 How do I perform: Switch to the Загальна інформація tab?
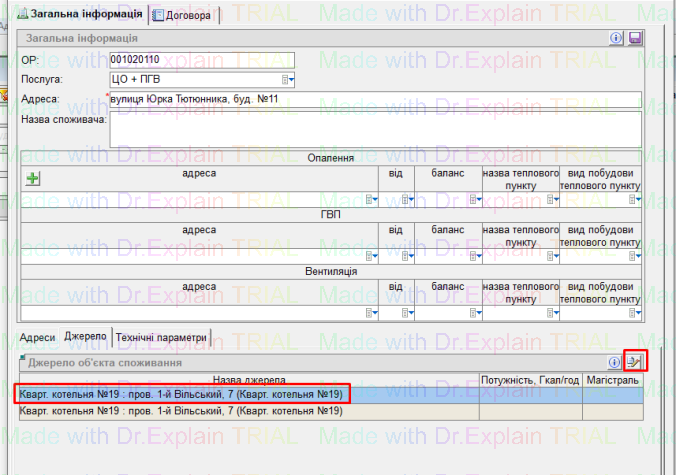point(80,15)
